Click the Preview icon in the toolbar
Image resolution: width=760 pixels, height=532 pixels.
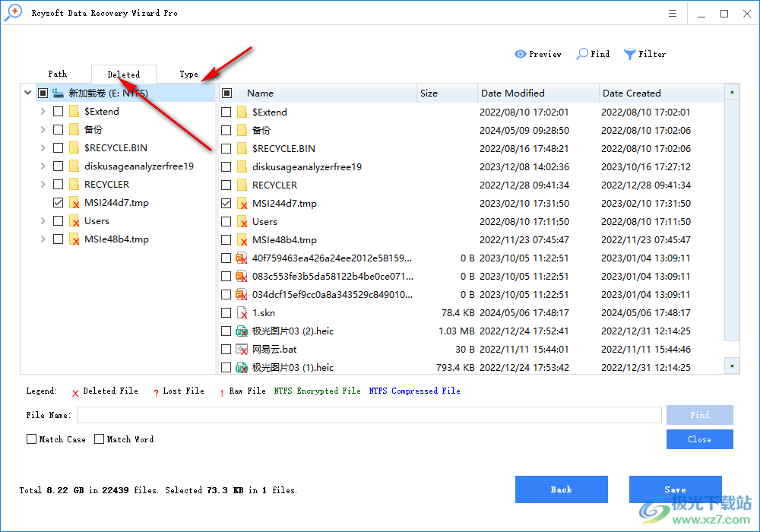point(518,54)
